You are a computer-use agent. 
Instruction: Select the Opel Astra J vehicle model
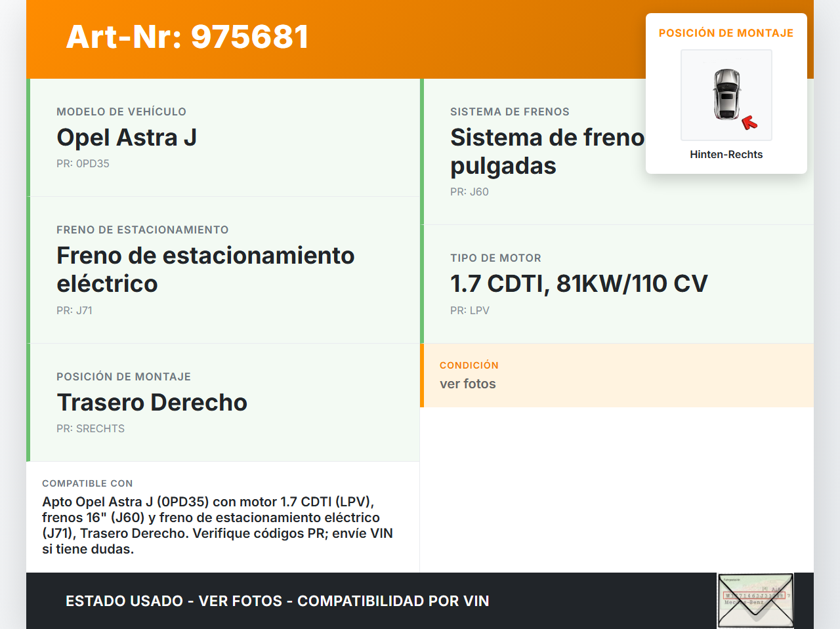[127, 138]
